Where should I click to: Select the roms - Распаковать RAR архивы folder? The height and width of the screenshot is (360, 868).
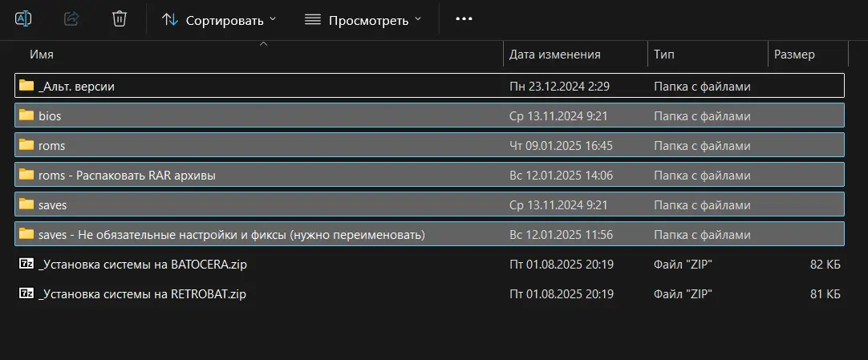coord(429,175)
